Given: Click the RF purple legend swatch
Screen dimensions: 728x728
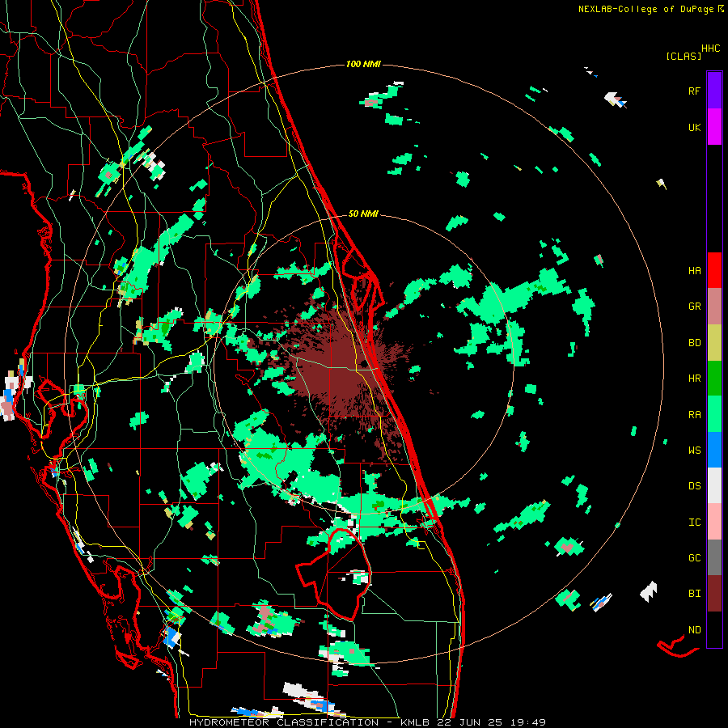Looking at the screenshot, I should (x=714, y=90).
